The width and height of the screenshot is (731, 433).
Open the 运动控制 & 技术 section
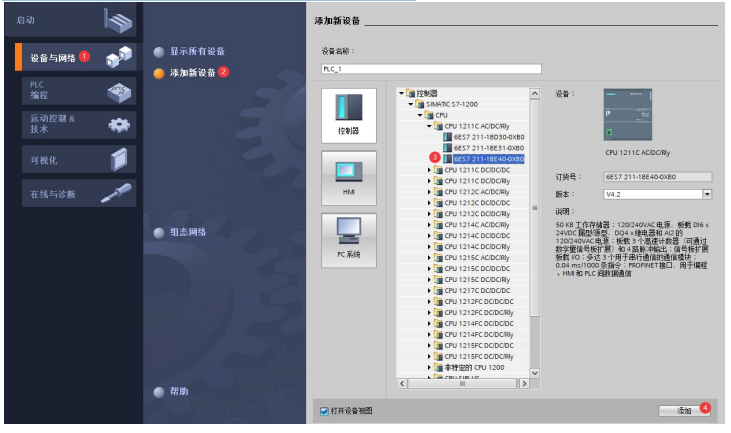pyautogui.click(x=79, y=124)
